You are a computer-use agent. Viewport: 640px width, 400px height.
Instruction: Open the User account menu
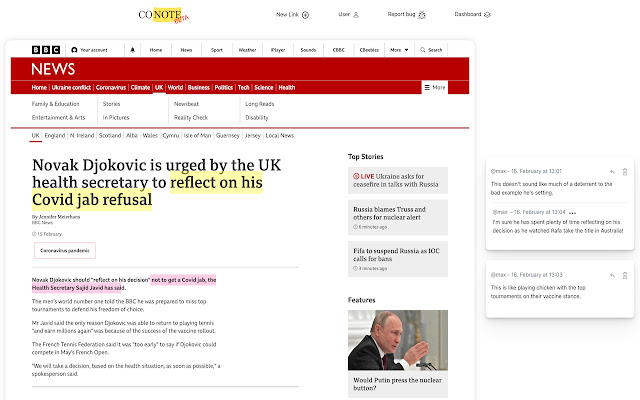click(348, 15)
